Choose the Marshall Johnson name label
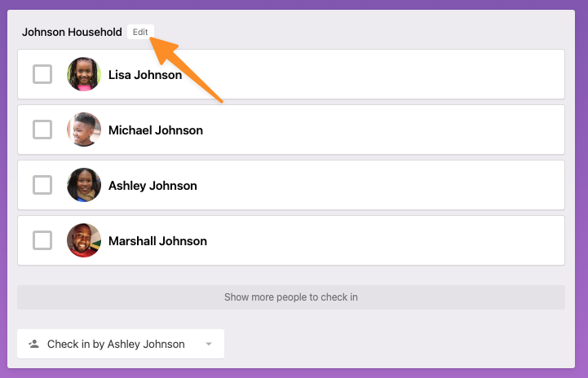Image resolution: width=588 pixels, height=378 pixels. click(157, 241)
